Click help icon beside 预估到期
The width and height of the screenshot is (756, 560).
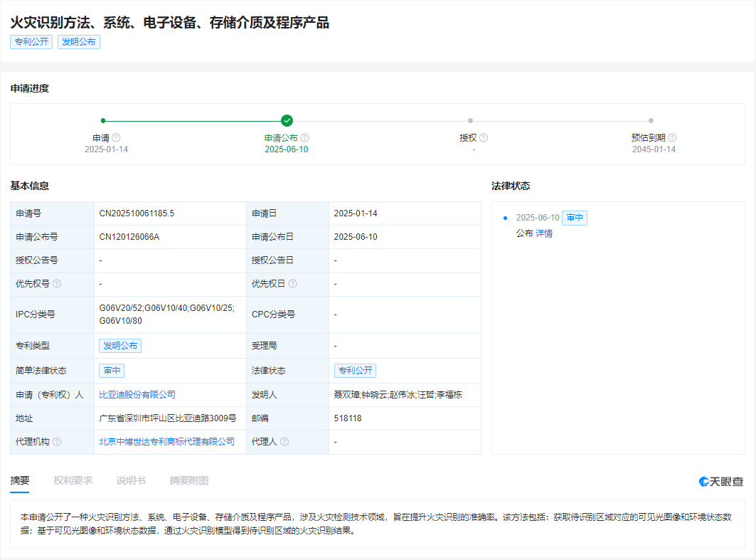tap(672, 138)
